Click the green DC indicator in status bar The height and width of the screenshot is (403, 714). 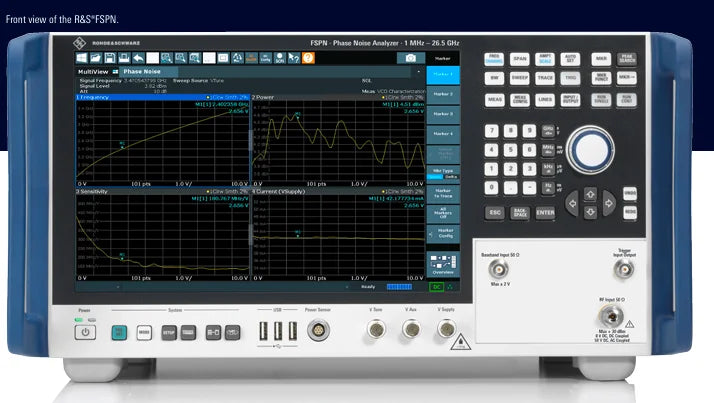437,287
